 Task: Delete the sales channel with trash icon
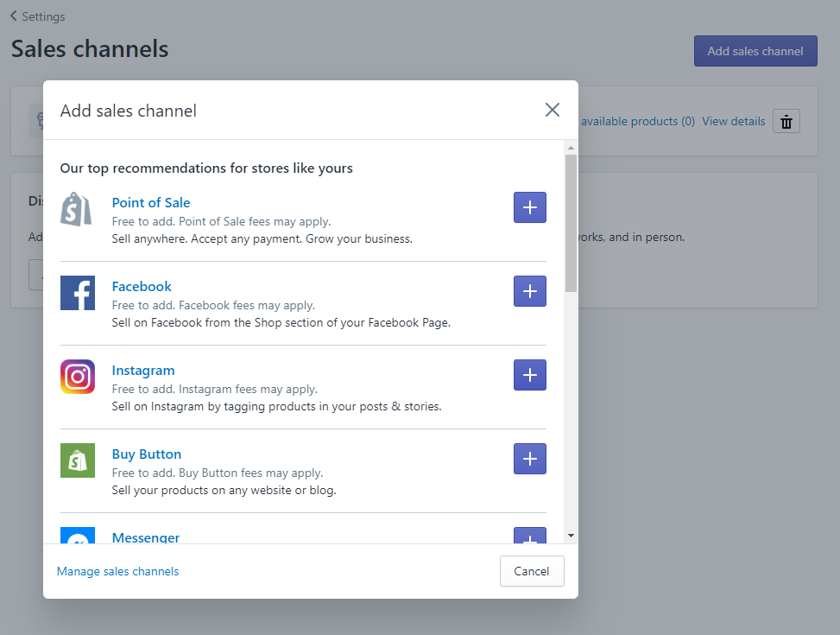click(786, 122)
